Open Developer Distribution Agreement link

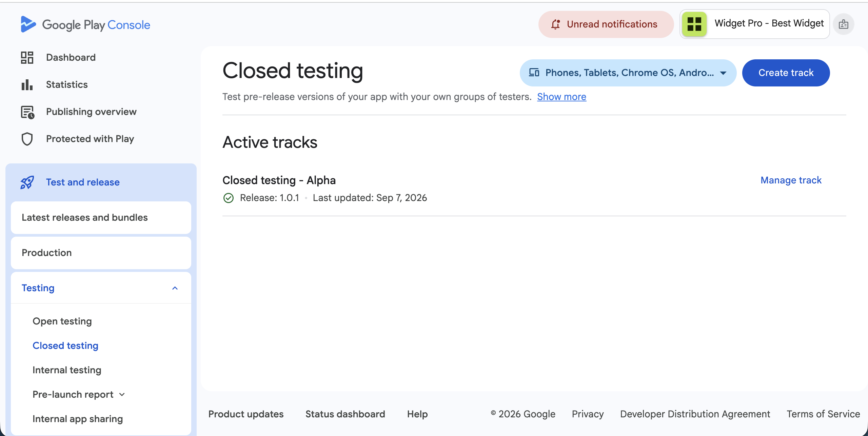(695, 414)
